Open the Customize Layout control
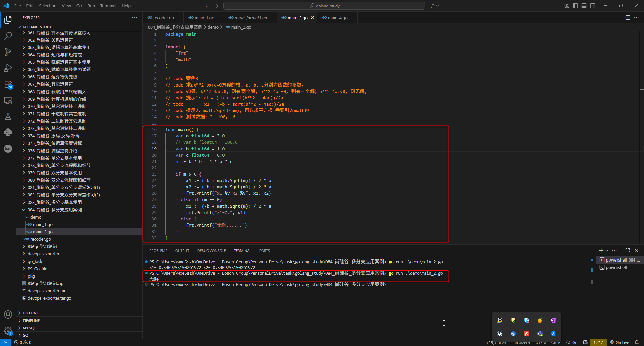The height and width of the screenshot is (346, 644). 567,6
